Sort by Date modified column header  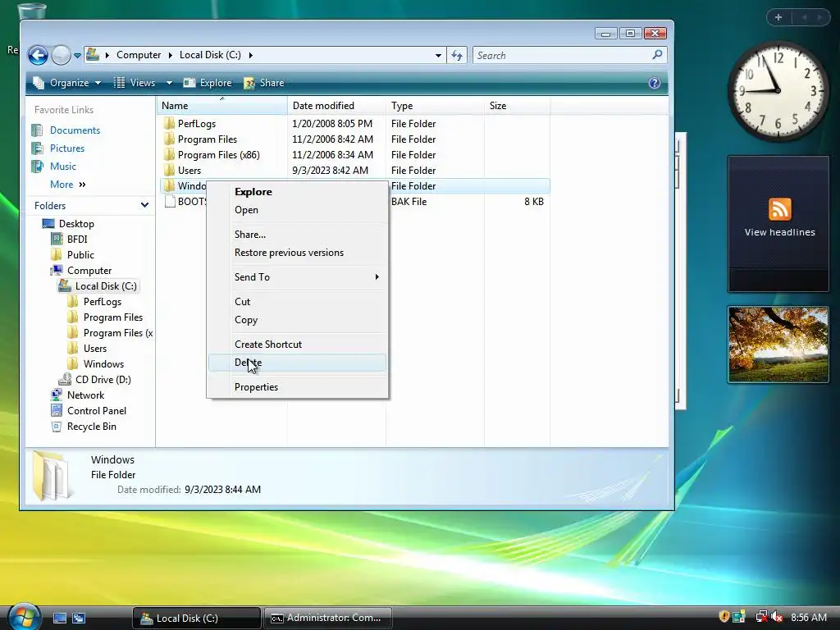coord(336,106)
